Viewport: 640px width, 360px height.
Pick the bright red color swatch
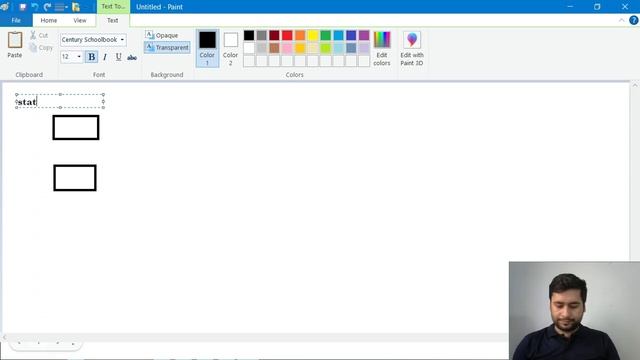tap(287, 36)
